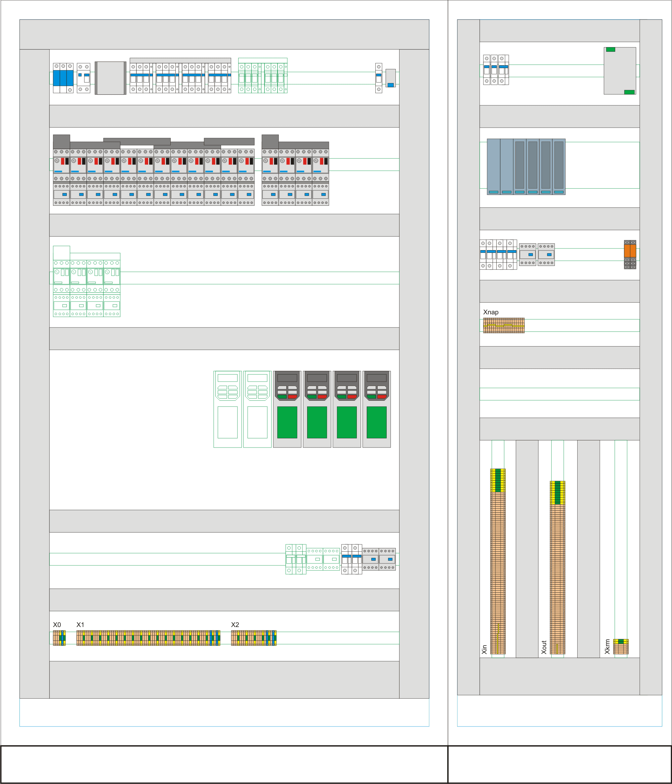Select the first outlined drive placeholder
Viewport: 672px width, 784px height.
click(227, 409)
